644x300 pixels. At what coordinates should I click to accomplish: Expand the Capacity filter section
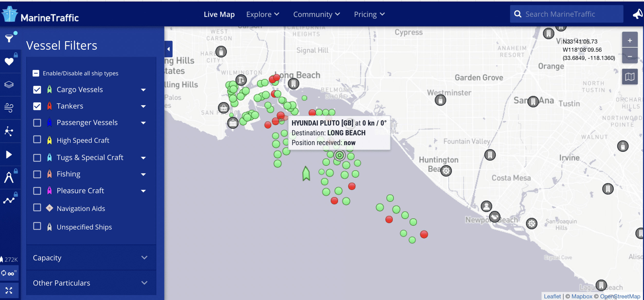(x=91, y=258)
